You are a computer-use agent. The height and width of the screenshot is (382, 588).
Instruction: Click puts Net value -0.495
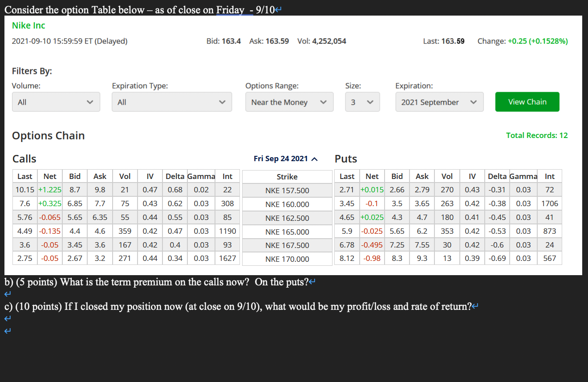372,245
